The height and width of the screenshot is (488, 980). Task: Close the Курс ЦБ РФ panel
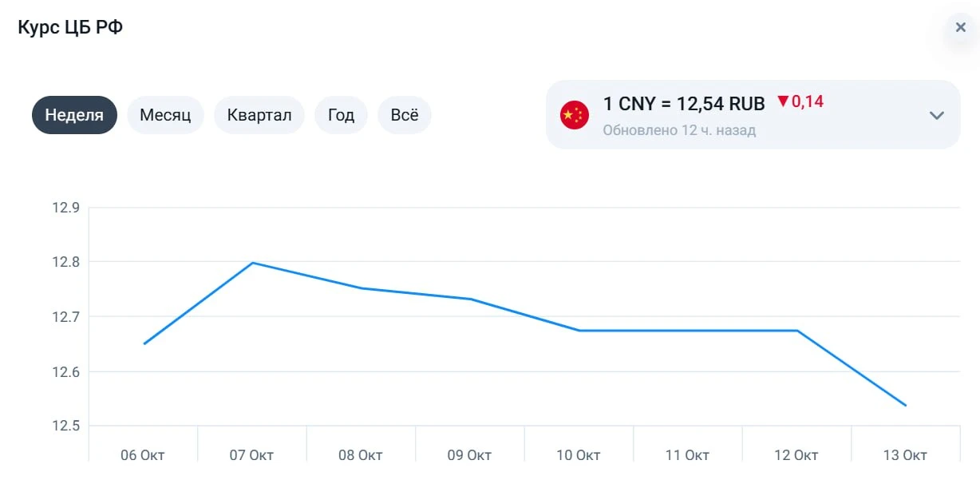coord(960,27)
